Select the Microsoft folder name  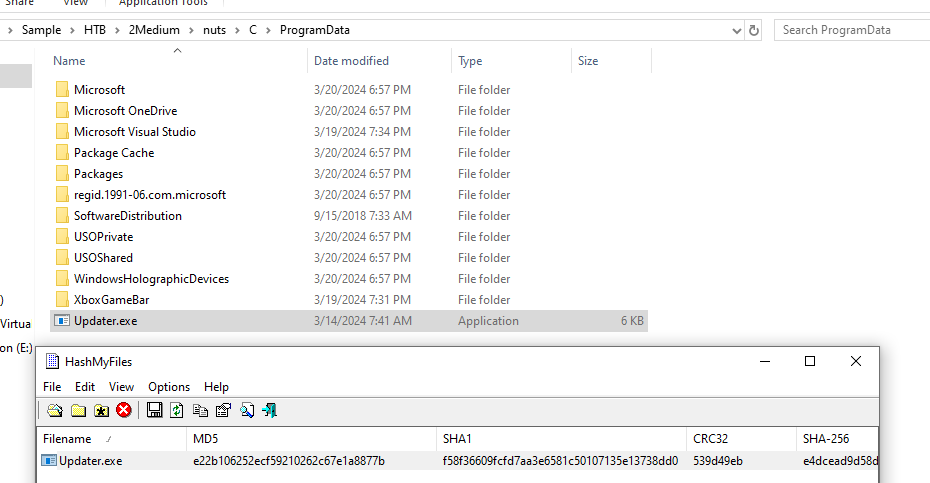100,90
